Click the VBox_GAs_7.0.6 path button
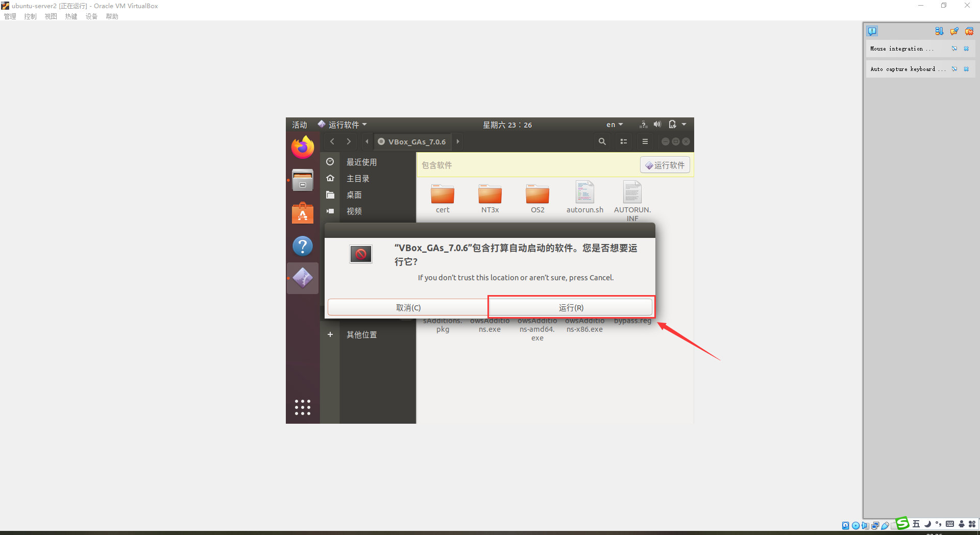Image resolution: width=980 pixels, height=535 pixels. 412,141
